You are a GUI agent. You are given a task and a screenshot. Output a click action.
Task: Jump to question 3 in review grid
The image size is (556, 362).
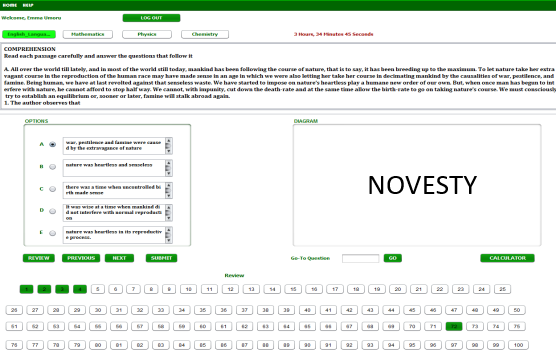pyautogui.click(x=62, y=289)
